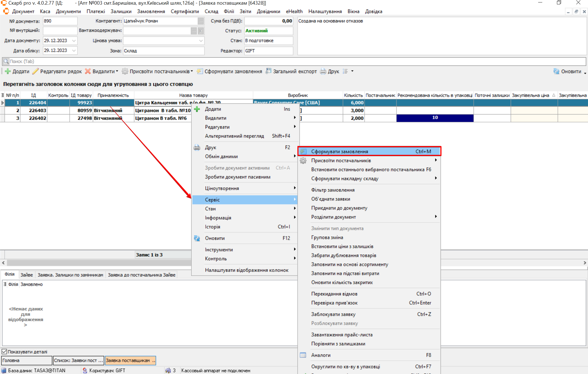Screen dimensions: 588x374
Task: Click the Аналоги table icon in submenu
Action: [303, 355]
